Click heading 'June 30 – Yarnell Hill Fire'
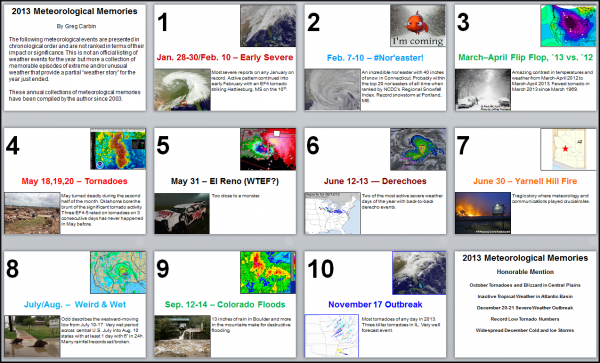 pyautogui.click(x=525, y=181)
